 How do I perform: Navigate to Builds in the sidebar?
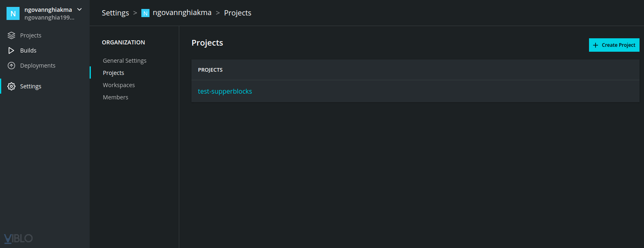click(x=28, y=50)
